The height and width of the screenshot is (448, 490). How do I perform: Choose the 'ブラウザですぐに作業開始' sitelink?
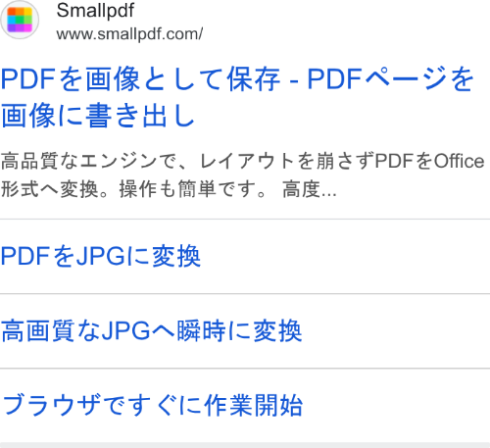coord(153,405)
